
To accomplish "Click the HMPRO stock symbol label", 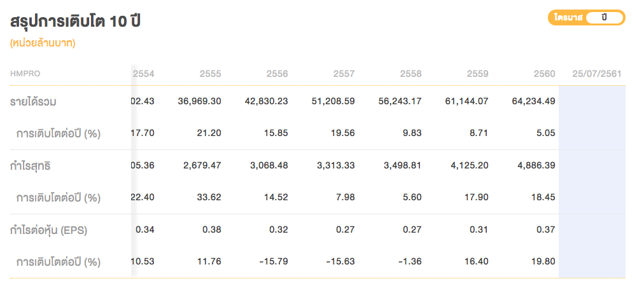I will pos(25,74).
